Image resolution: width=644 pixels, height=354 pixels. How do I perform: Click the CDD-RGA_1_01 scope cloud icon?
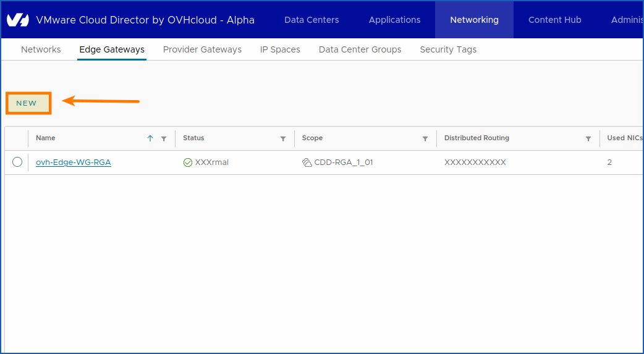coord(307,162)
